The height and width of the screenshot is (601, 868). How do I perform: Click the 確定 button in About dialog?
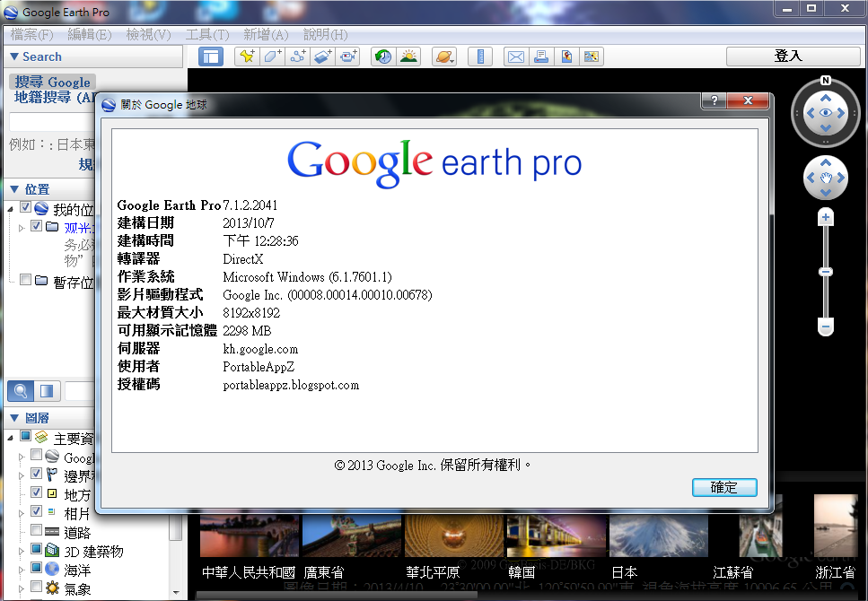point(724,488)
